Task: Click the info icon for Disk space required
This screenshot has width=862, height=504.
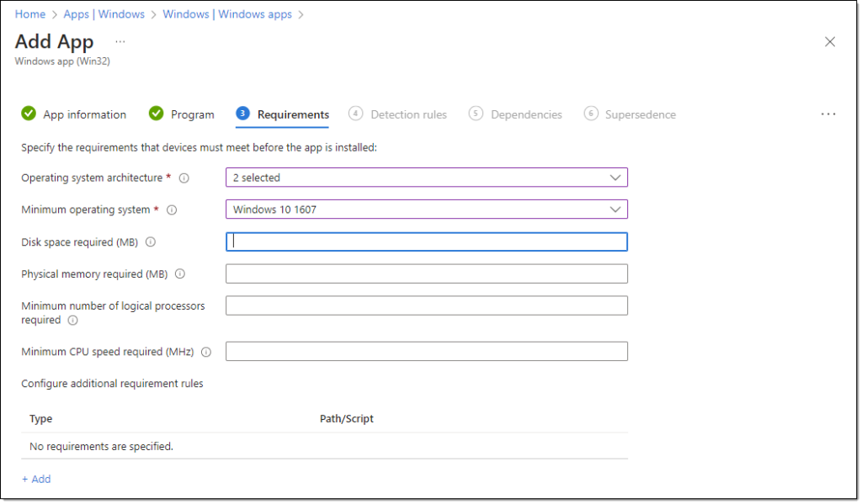Action: [x=150, y=241]
